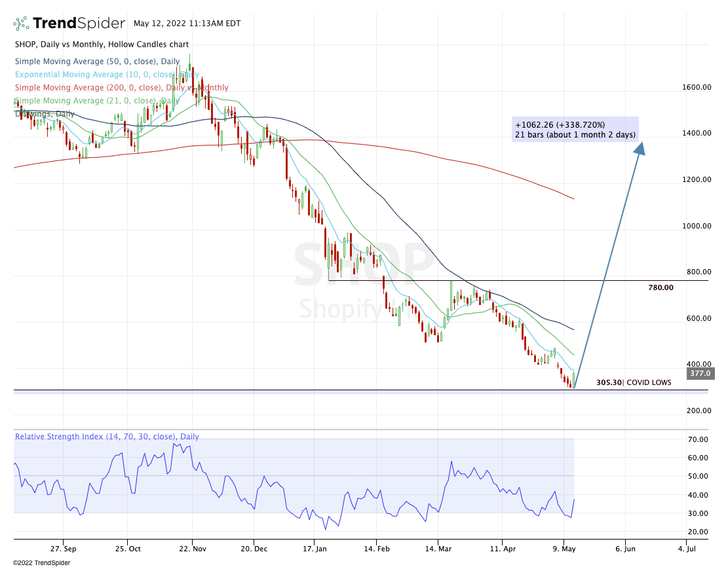Click the 1600.00 price axis label
The width and height of the screenshot is (728, 569).
point(697,87)
